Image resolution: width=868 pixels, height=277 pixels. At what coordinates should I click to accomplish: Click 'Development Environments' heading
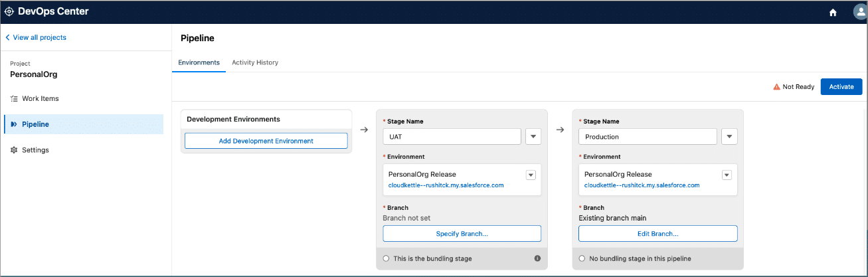[234, 120]
